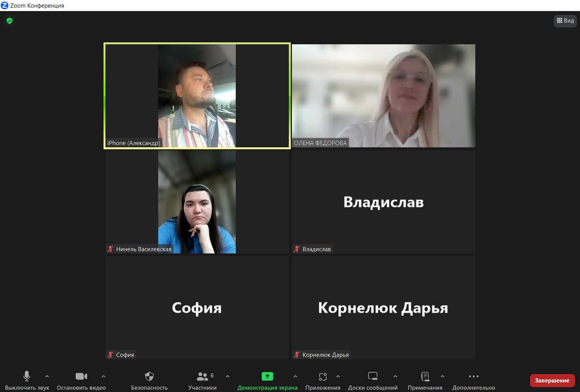Click muted mic icon beside Нинель Василевская
Screen dimensions: 580x392
(110, 249)
